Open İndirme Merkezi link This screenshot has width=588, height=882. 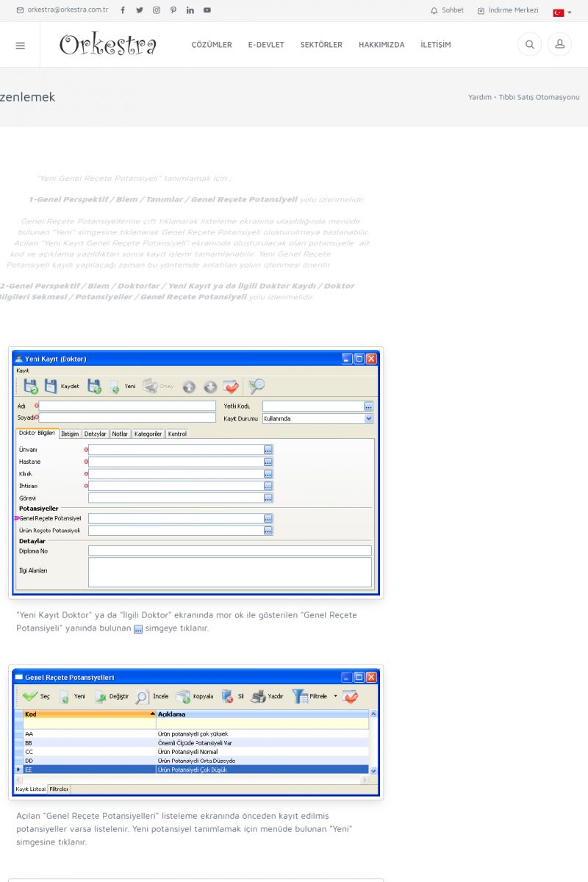(x=508, y=10)
